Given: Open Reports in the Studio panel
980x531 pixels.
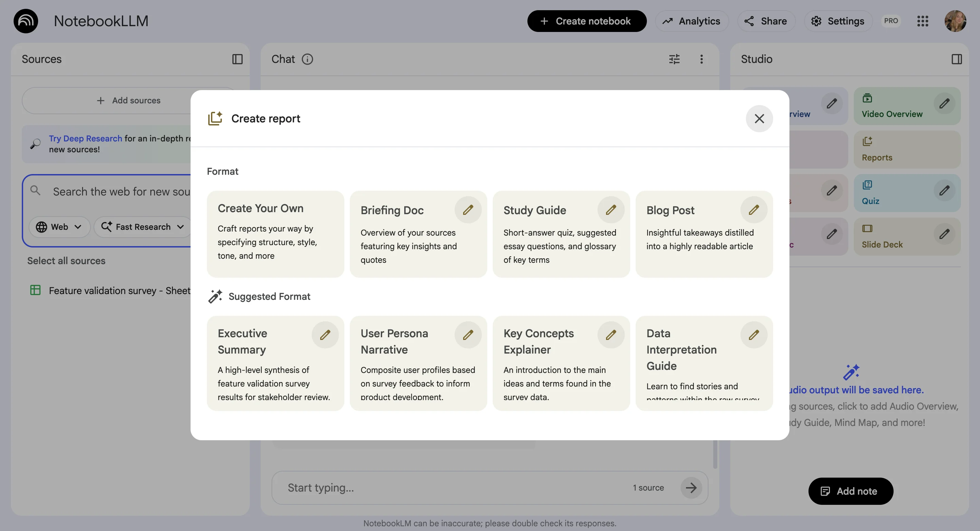Looking at the screenshot, I should (x=907, y=149).
